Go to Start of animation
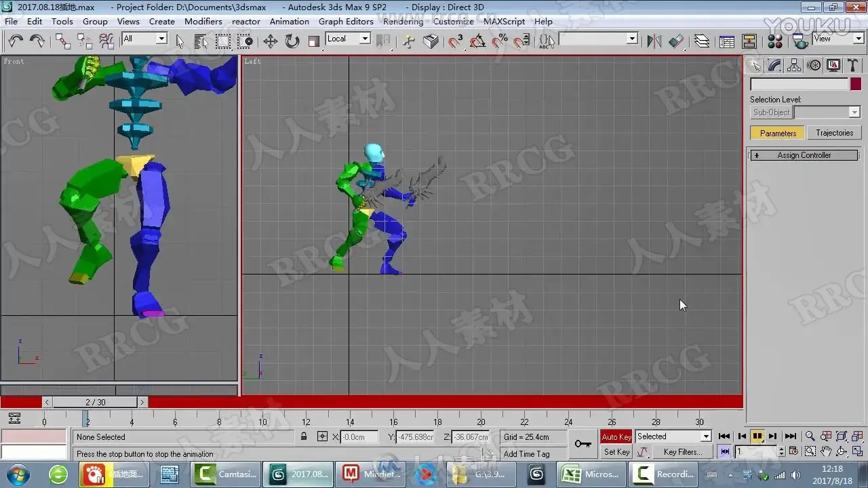868x488 pixels. click(x=724, y=436)
